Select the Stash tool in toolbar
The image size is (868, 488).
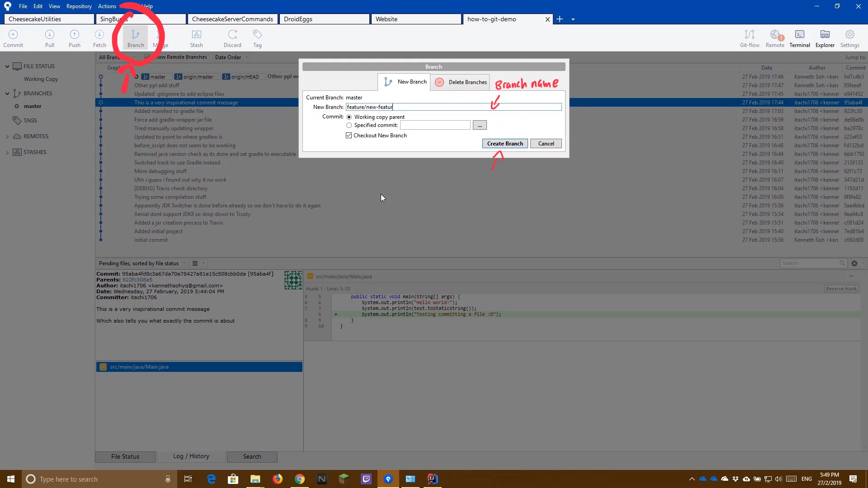[197, 38]
